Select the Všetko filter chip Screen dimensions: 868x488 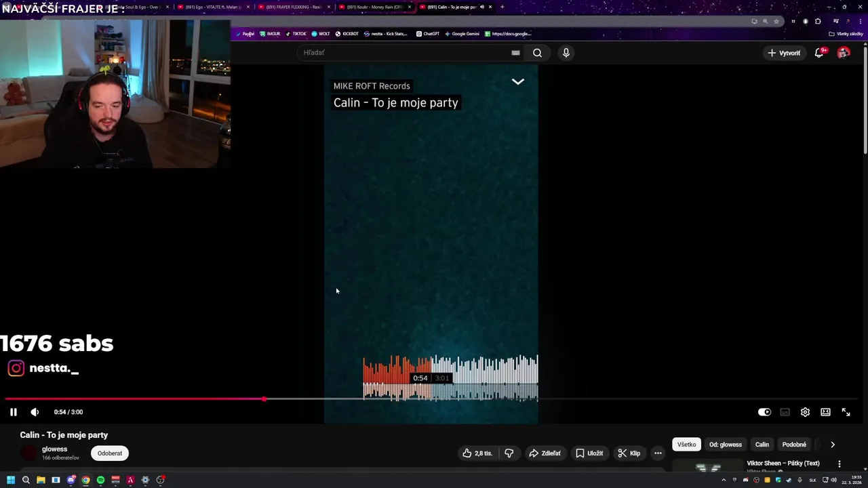tap(686, 445)
